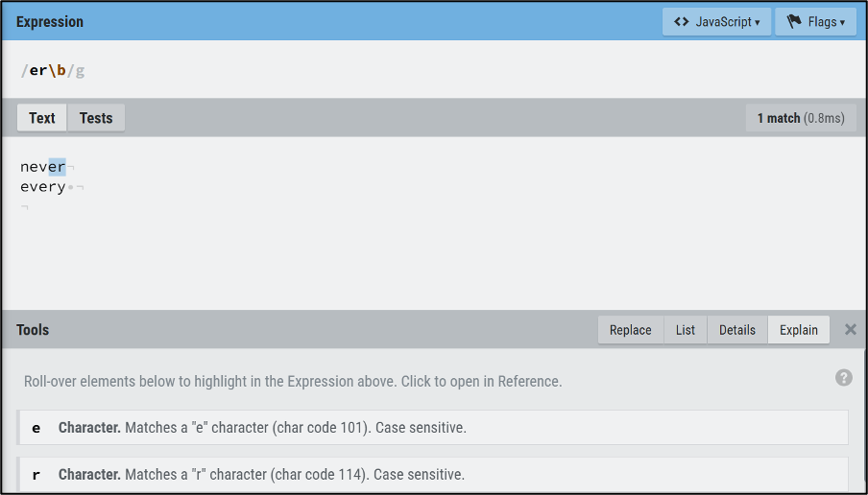The image size is (868, 495).
Task: Switch to the Tests tab
Action: pos(96,118)
